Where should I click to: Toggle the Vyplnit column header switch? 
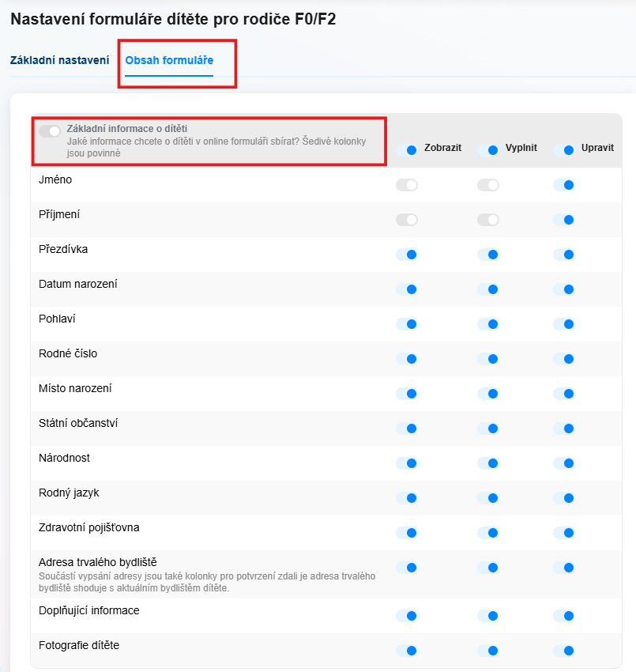click(x=488, y=149)
